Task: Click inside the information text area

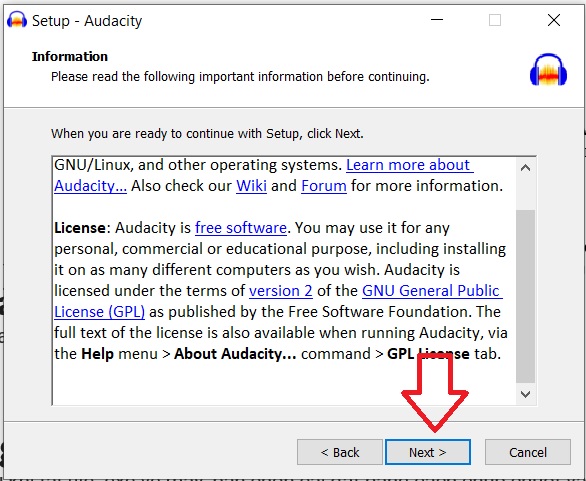Action: click(x=284, y=280)
